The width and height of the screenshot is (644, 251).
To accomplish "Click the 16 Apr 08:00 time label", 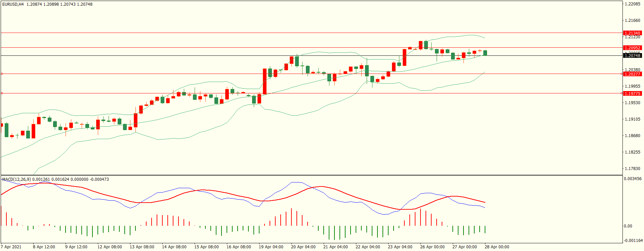I will click(239, 247).
